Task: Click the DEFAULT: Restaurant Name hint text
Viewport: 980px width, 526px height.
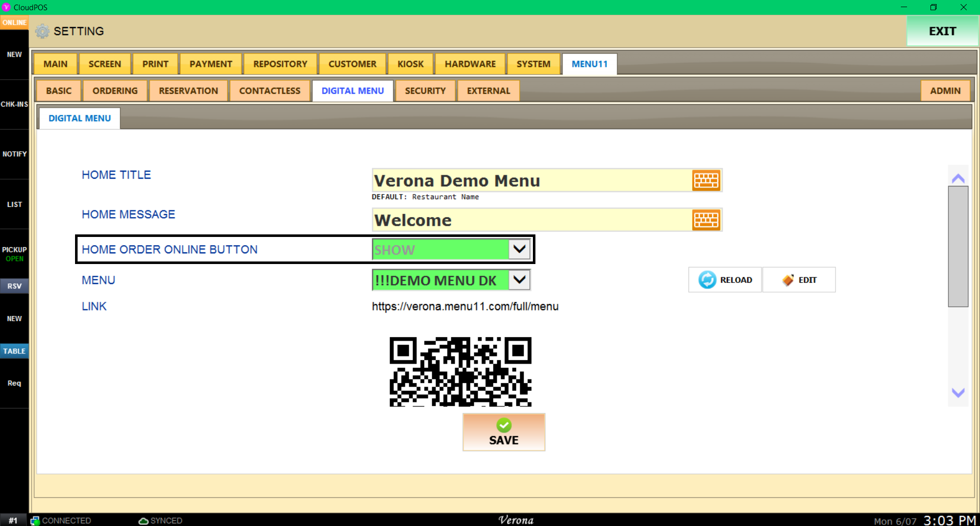Action: click(x=425, y=197)
